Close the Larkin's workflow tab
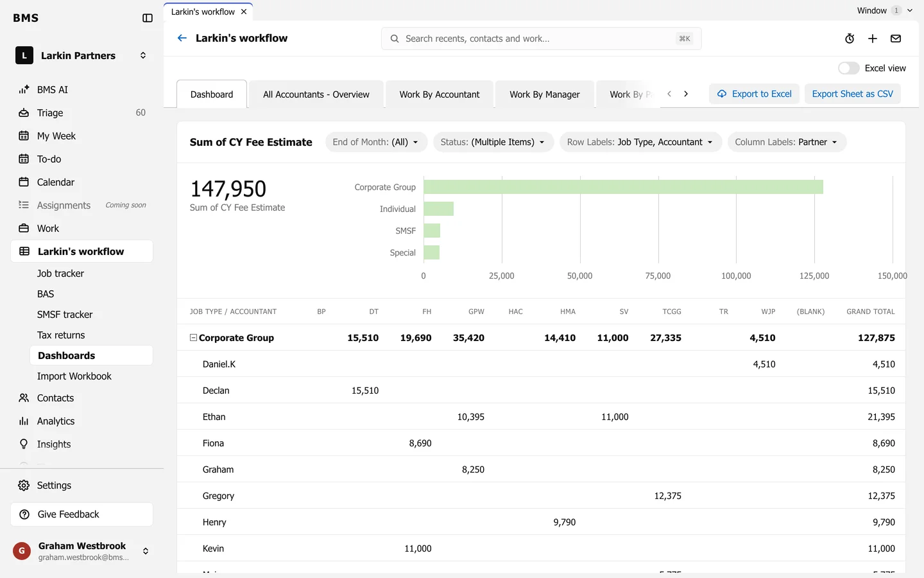Image resolution: width=924 pixels, height=578 pixels. coord(244,12)
